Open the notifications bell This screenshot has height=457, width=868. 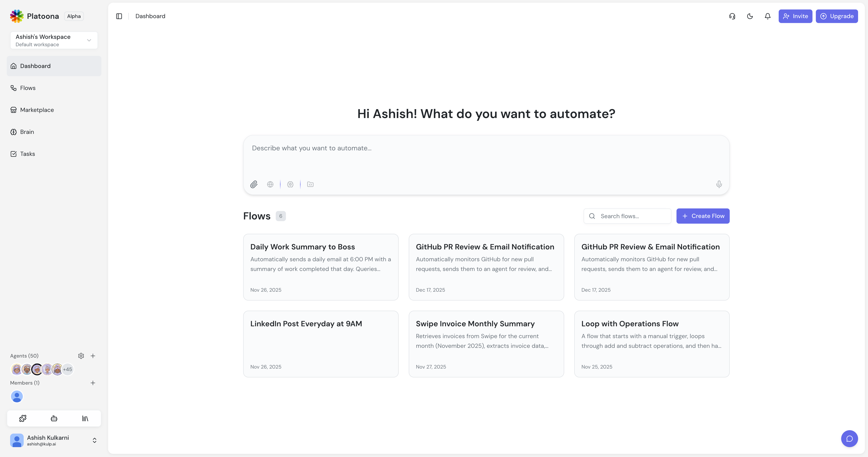point(767,16)
